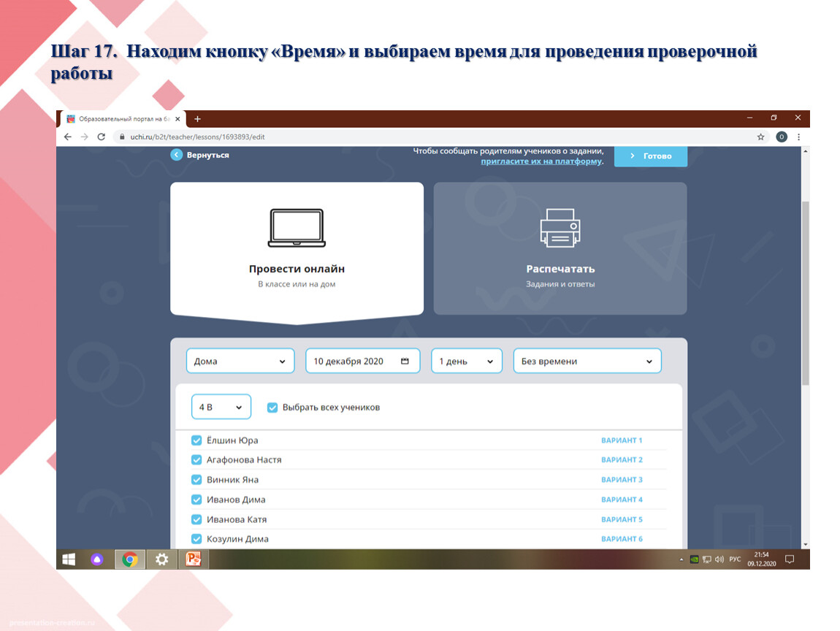Open PowerPoint from the taskbar

(193, 559)
